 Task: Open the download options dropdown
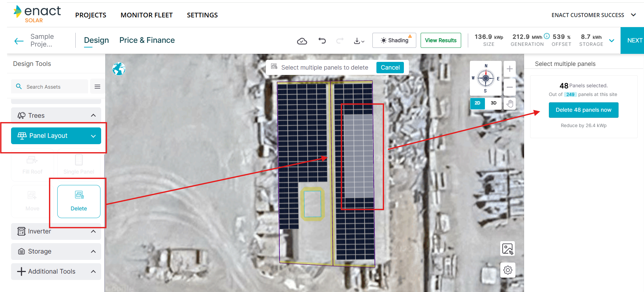click(x=359, y=41)
